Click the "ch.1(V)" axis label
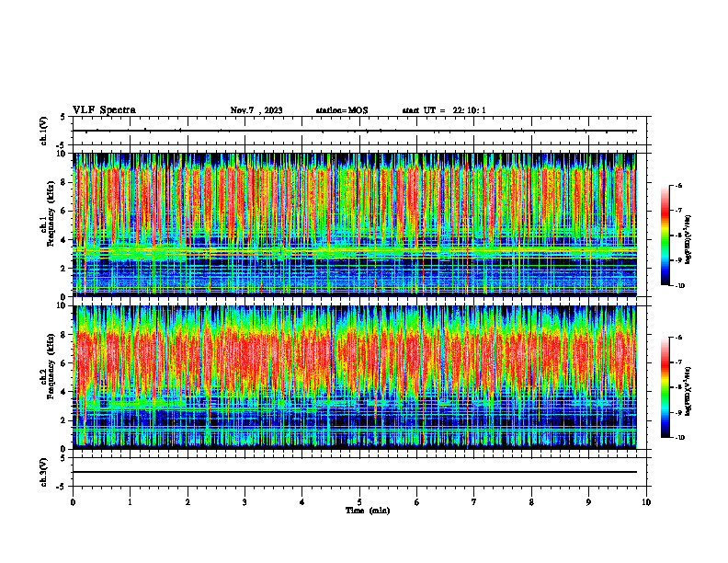Viewport: 728px width, 563px height. (44, 131)
